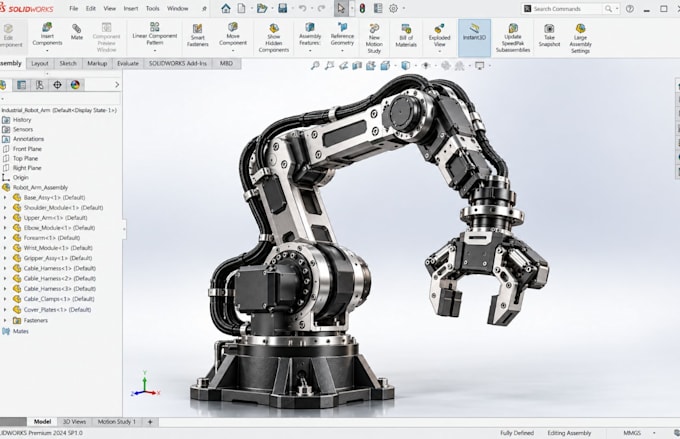The width and height of the screenshot is (680, 439).
Task: Select Mates in the feature tree
Action: click(21, 331)
